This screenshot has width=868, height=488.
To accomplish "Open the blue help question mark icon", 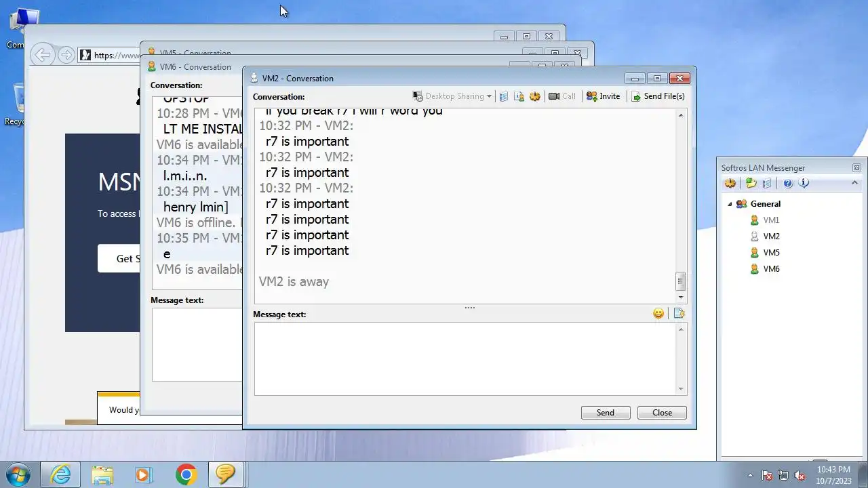I will pyautogui.click(x=788, y=183).
